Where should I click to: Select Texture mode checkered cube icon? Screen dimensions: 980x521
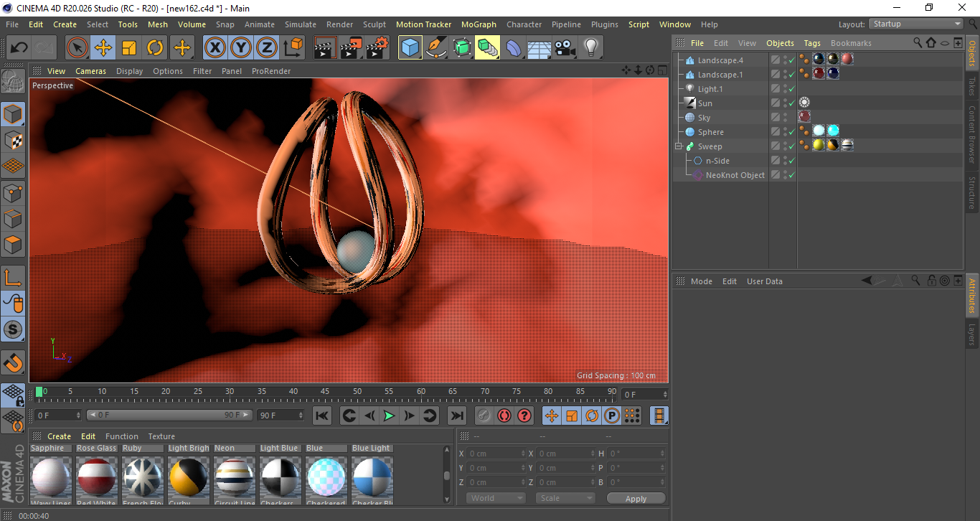13,141
